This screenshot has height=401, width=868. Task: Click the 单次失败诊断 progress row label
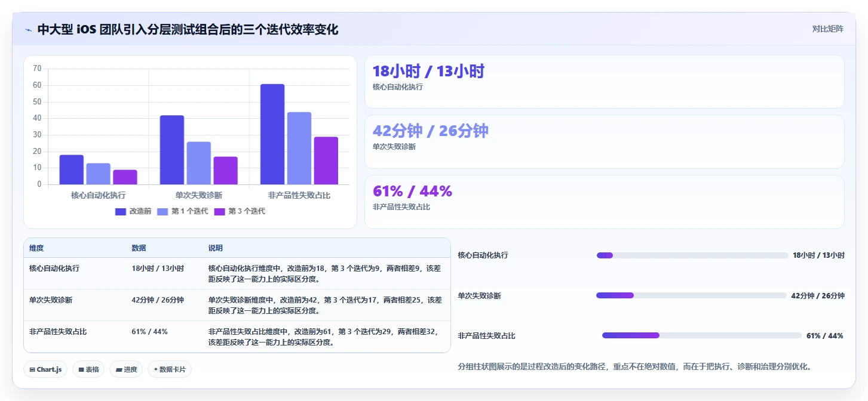pos(480,296)
